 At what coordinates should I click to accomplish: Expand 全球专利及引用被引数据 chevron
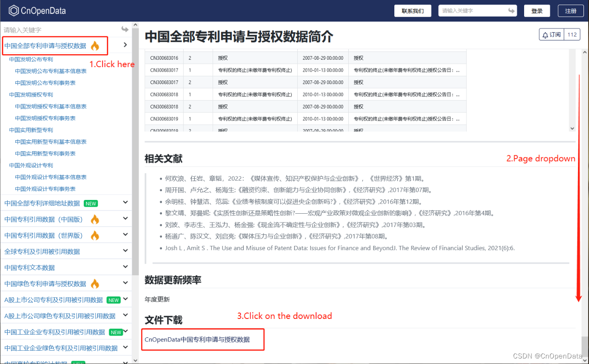pos(125,250)
